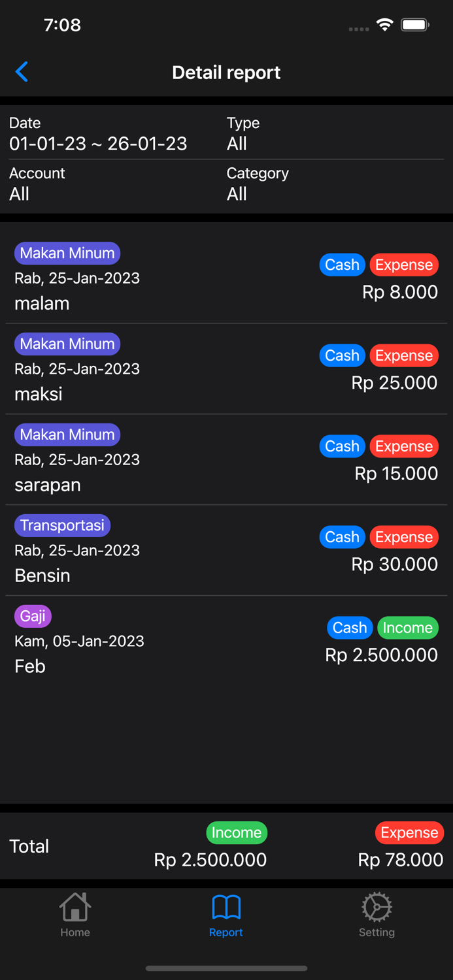Toggle the Expense badge on the Bensin row
Screen dimensions: 453x980
point(403,536)
